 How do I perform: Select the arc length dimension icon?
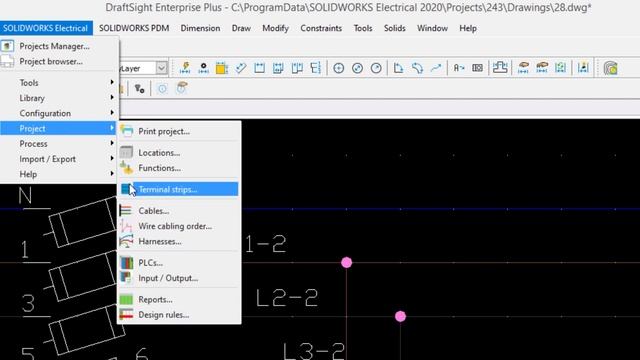[417, 68]
